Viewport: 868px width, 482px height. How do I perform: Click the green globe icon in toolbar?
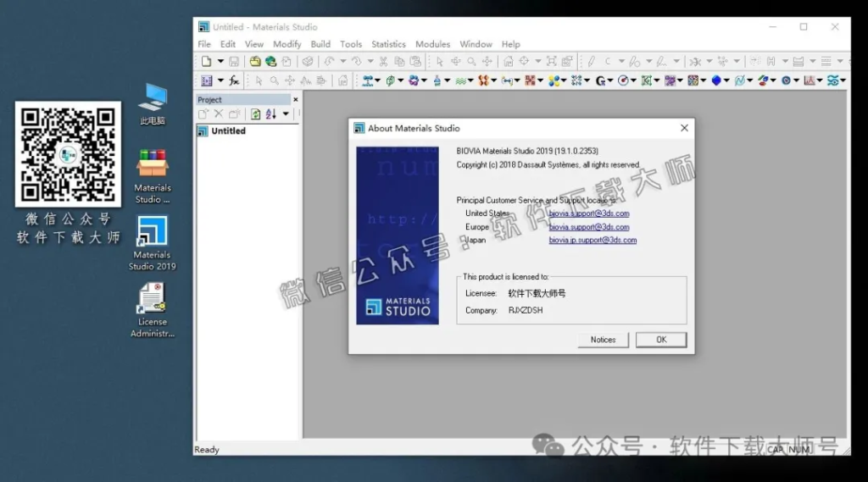click(270, 62)
